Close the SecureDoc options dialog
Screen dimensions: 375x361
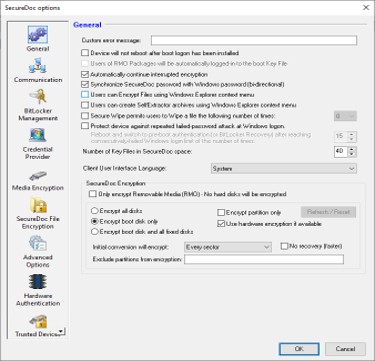click(366, 7)
